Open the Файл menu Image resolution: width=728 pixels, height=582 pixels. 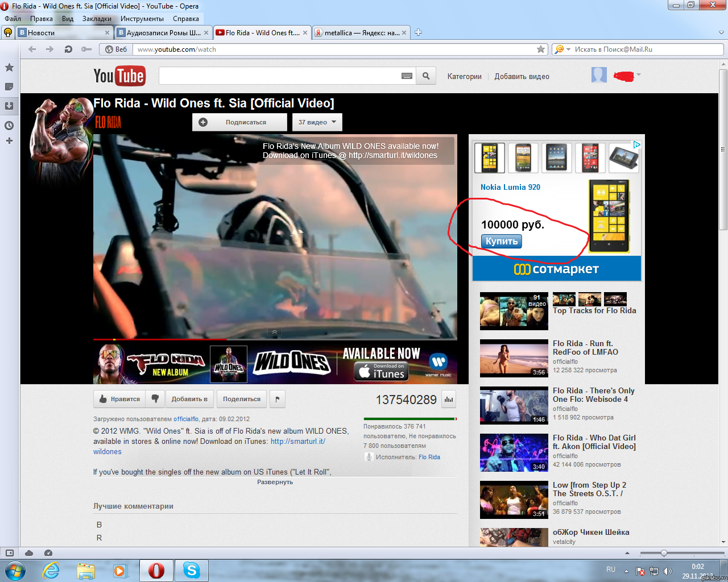pos(13,19)
